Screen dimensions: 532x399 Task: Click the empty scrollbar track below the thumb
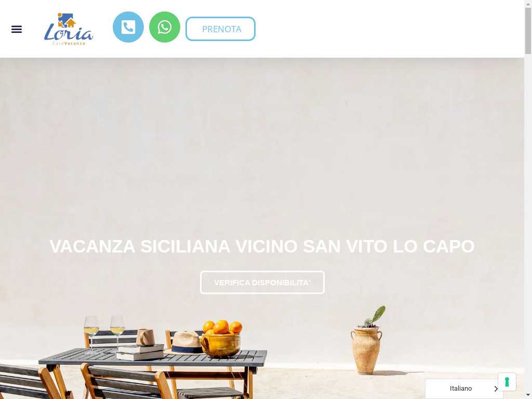[x=528, y=220]
